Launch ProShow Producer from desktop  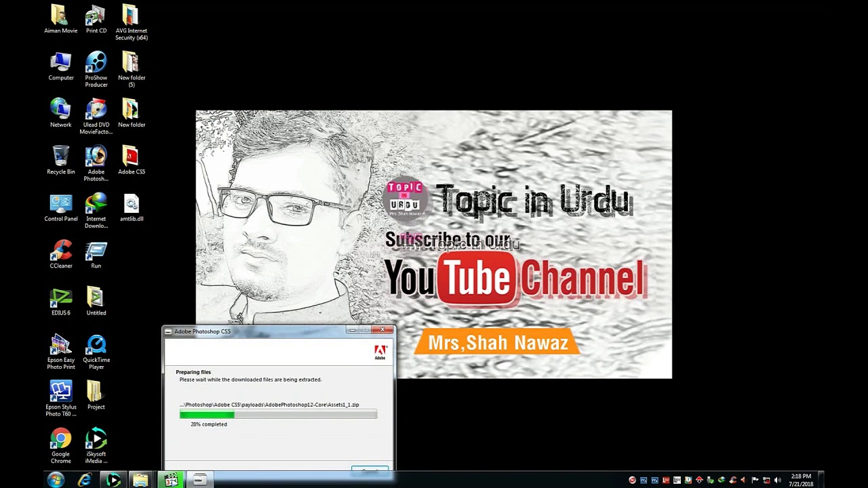96,70
